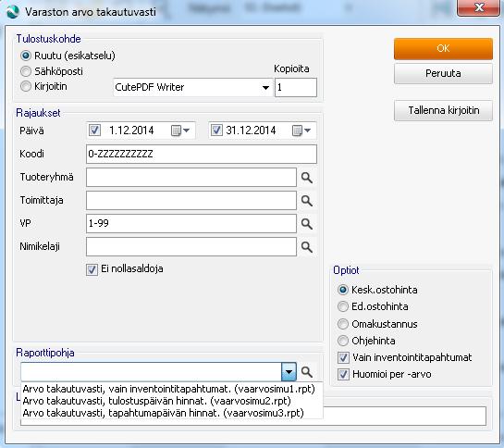
Task: Open calendar picker for start date 1.12.2014
Action: [179, 131]
